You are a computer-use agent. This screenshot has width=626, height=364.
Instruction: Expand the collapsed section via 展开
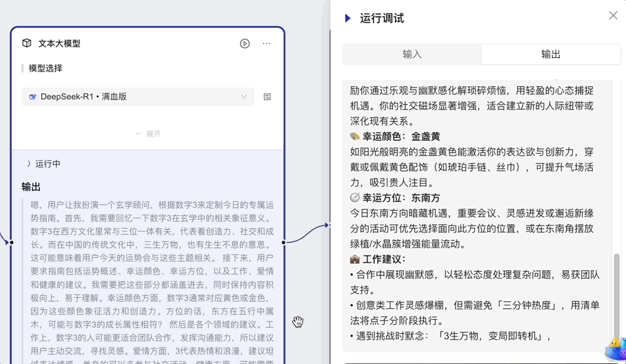[148, 134]
